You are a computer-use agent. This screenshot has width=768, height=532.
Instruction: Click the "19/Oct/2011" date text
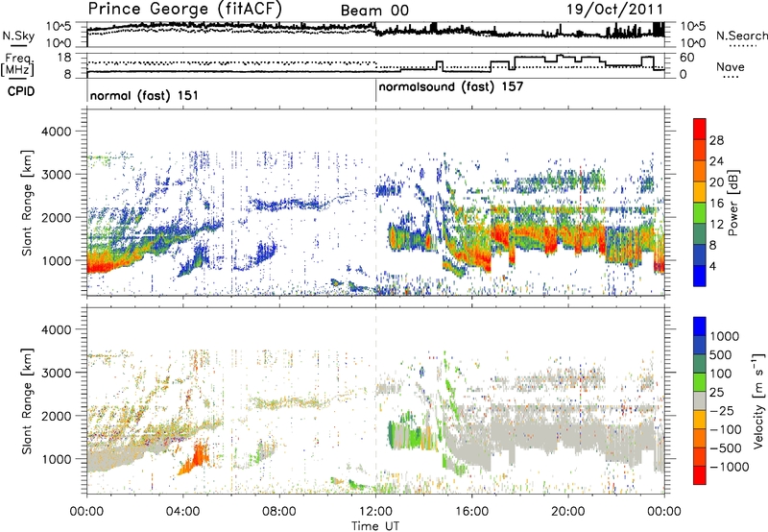coord(614,10)
